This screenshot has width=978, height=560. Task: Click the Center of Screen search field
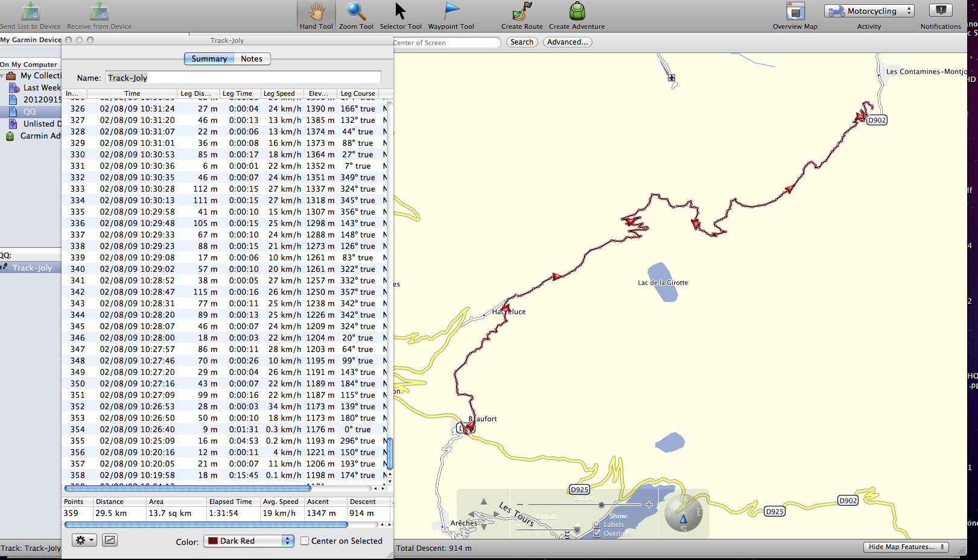pyautogui.click(x=446, y=42)
